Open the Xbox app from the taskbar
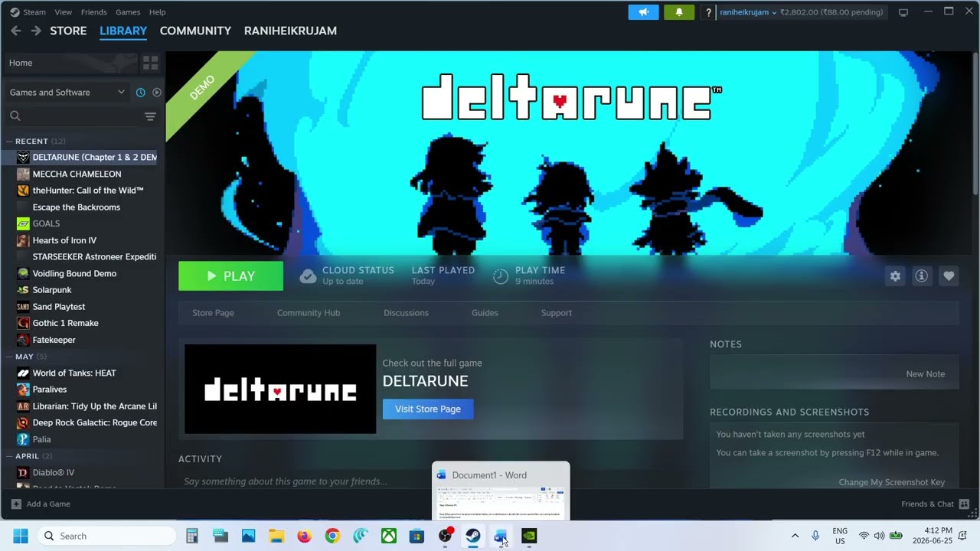This screenshot has height=551, width=980. pyautogui.click(x=389, y=536)
